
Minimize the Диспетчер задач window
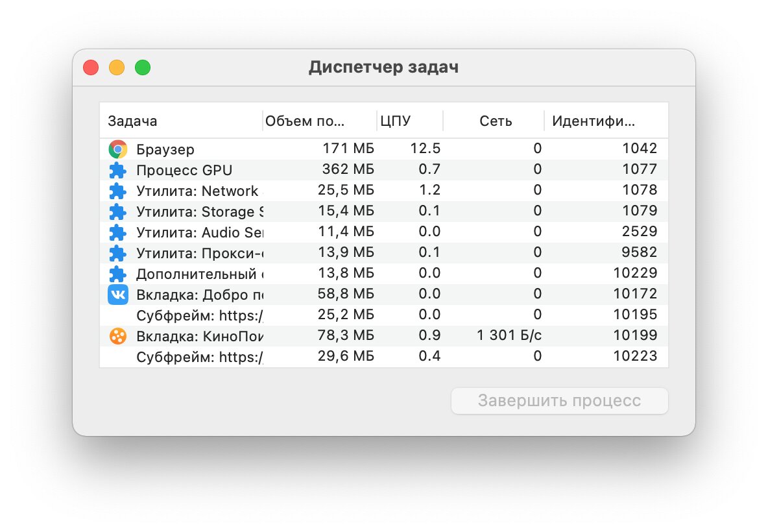click(117, 67)
